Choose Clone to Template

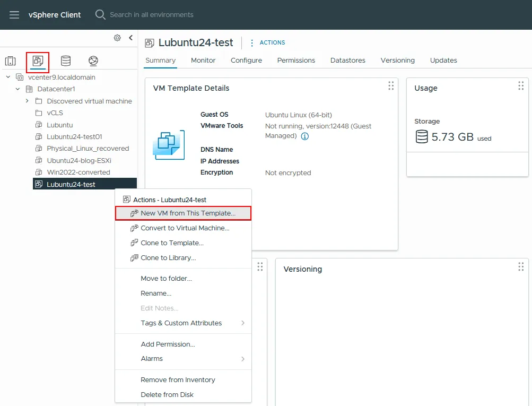[183, 243]
